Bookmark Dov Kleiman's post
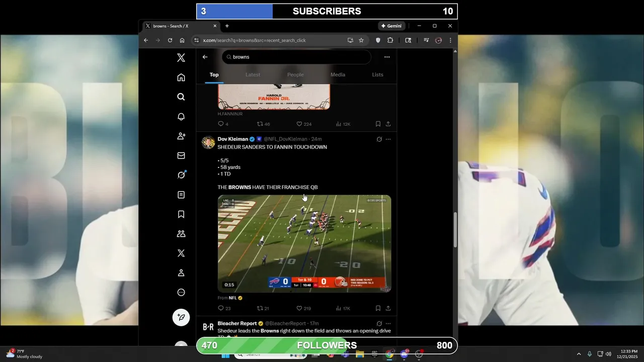644x362 pixels. click(x=378, y=308)
